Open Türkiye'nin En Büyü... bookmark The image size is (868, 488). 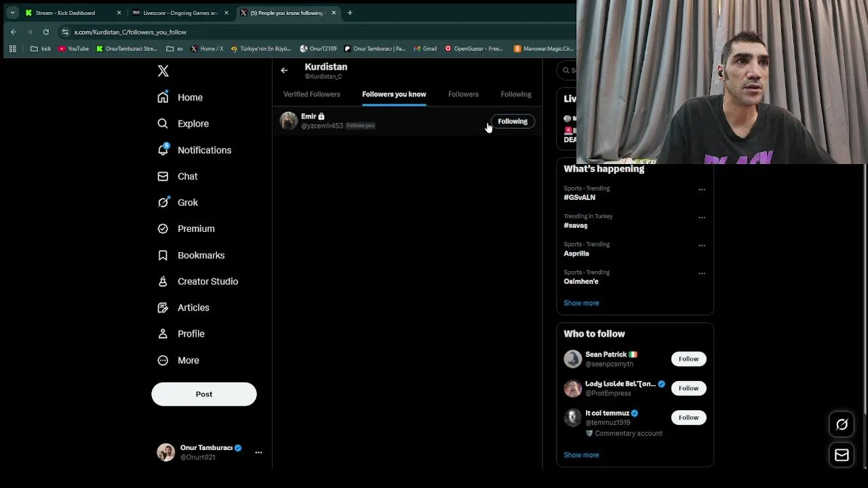261,49
